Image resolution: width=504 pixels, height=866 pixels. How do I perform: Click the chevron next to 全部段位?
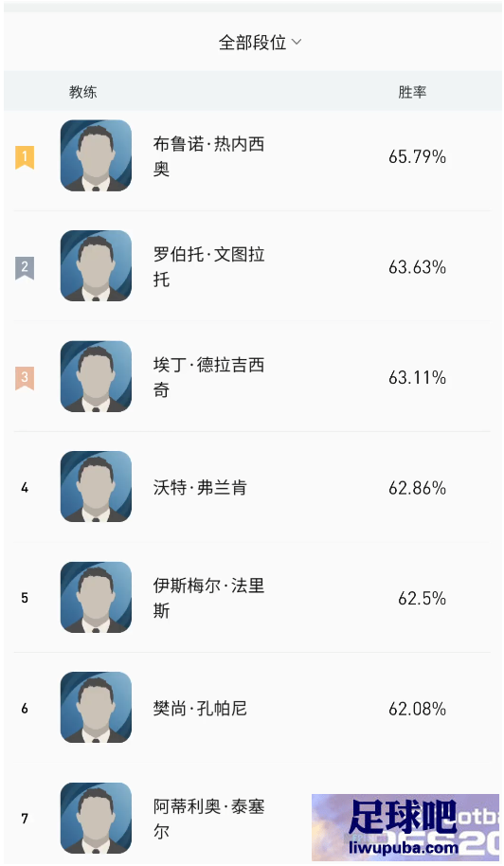pos(297,42)
